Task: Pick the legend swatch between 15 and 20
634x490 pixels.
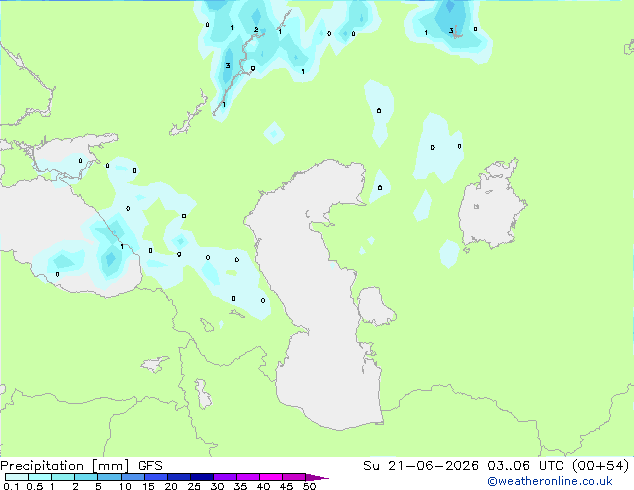Action: (155, 477)
